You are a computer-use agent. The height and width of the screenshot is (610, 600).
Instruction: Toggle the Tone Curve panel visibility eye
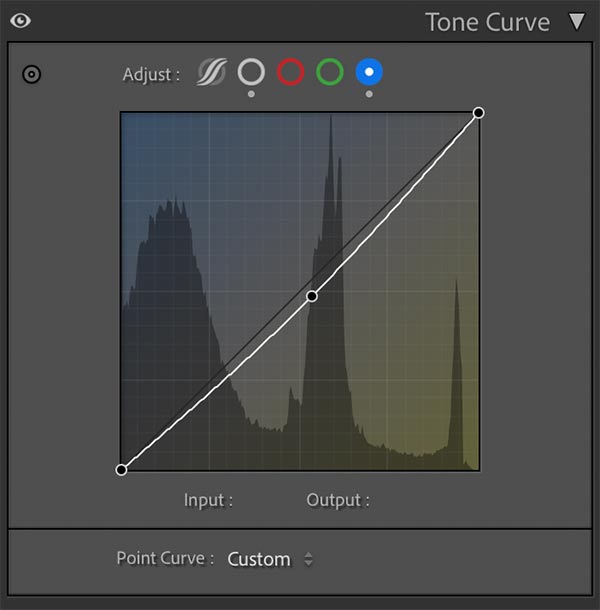pyautogui.click(x=20, y=20)
